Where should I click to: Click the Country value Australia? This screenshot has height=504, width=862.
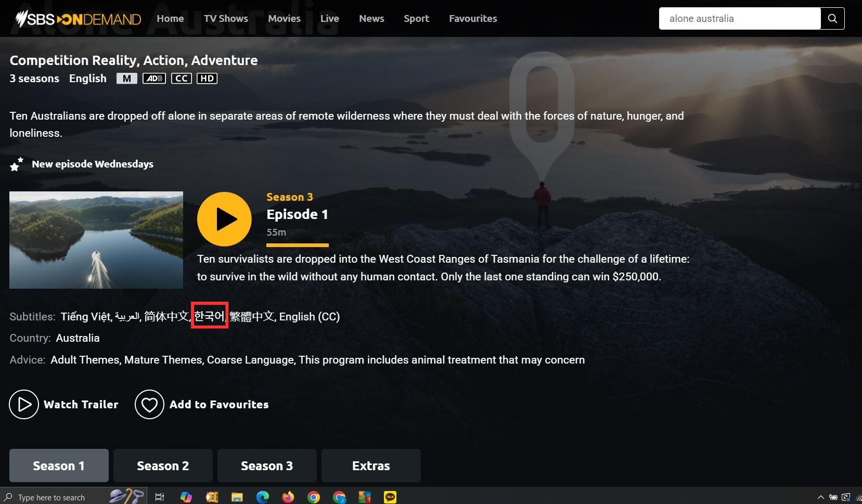(78, 338)
